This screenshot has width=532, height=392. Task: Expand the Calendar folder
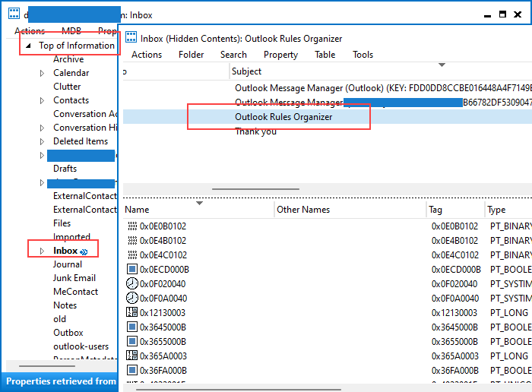(x=42, y=73)
